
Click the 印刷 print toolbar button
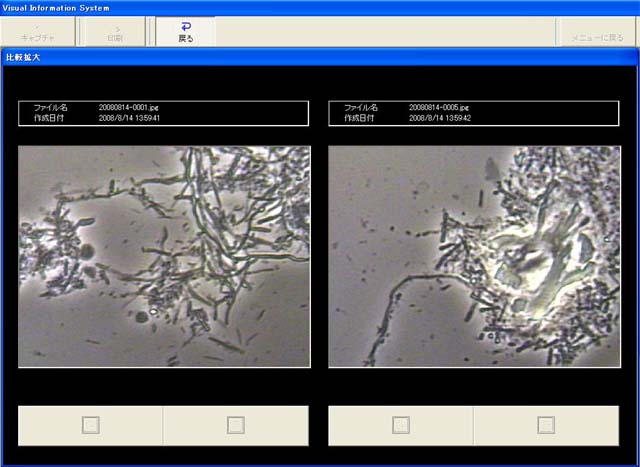pyautogui.click(x=115, y=31)
